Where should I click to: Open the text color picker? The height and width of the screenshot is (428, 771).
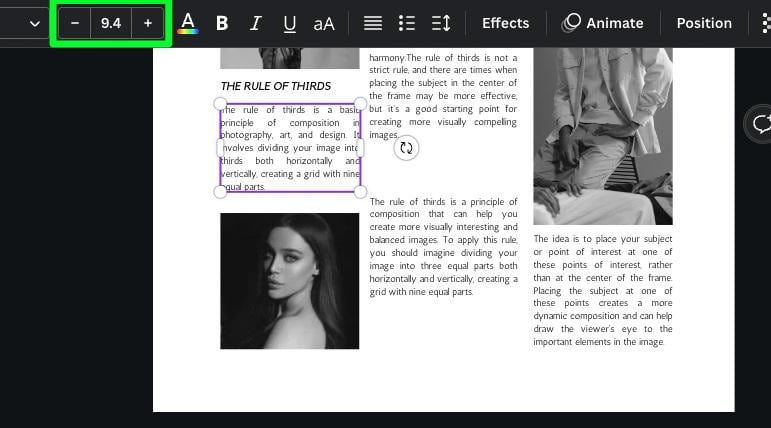pos(188,23)
